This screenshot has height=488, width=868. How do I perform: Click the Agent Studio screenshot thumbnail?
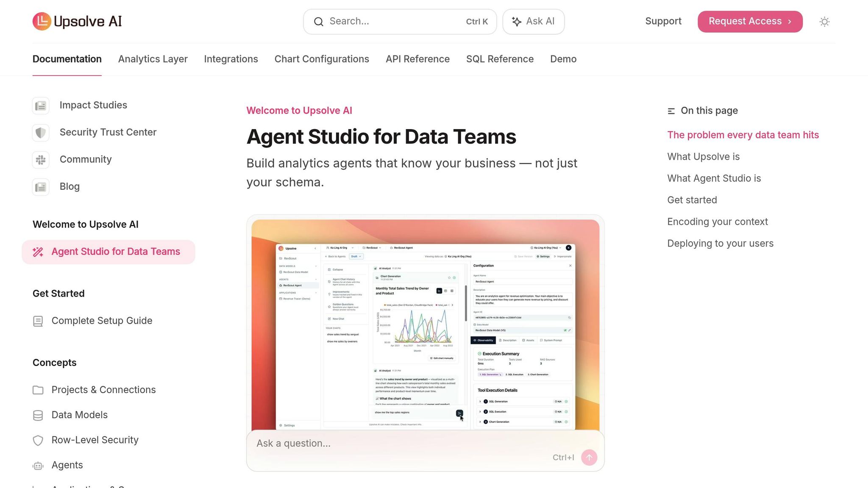pos(425,324)
